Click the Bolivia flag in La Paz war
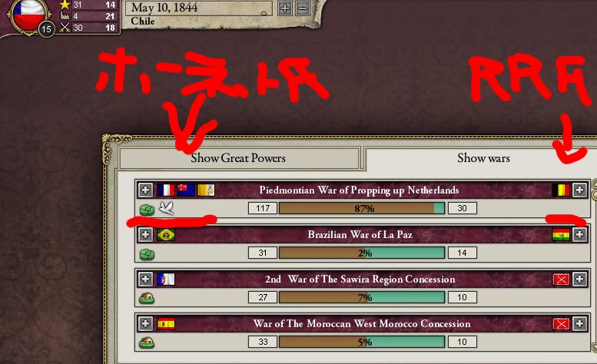 point(560,235)
